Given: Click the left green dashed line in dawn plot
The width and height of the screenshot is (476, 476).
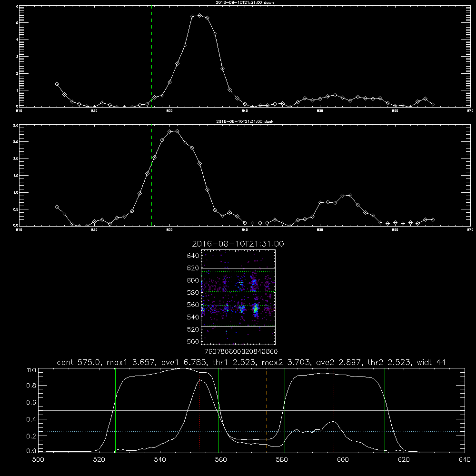Looking at the screenshot, I should [151, 56].
